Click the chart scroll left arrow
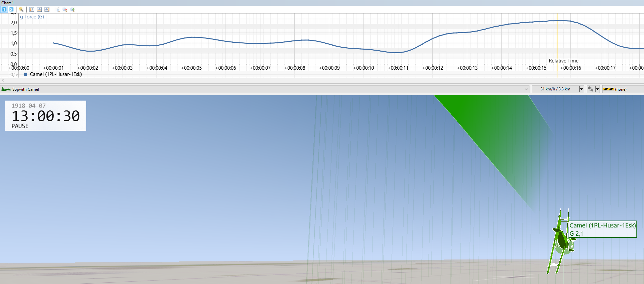Screen dimensions: 644x284 (x=3, y=80)
